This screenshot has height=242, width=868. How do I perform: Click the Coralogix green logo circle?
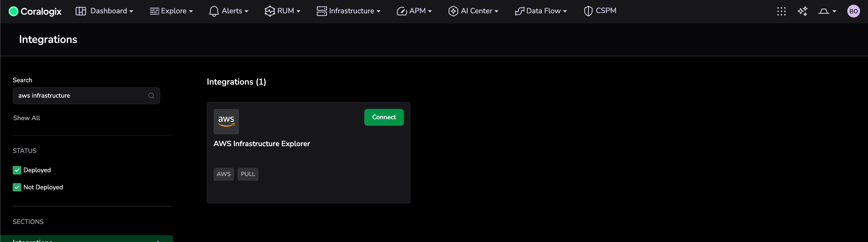[x=14, y=11]
